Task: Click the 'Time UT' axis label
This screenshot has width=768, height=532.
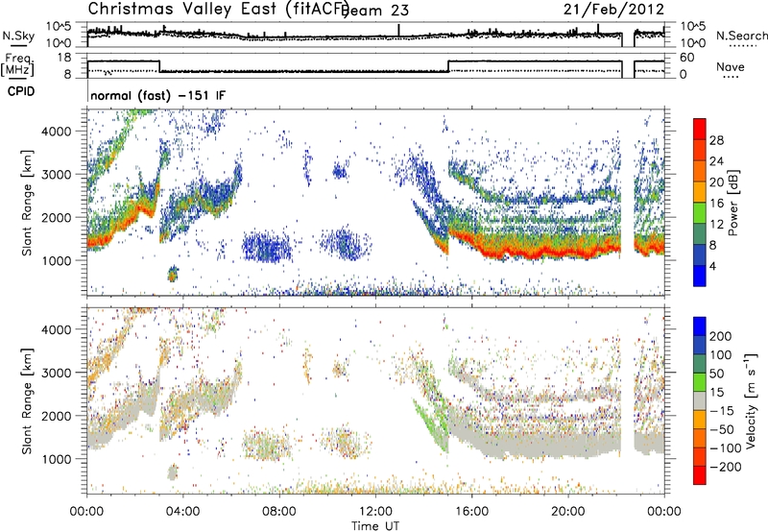Action: tap(375, 526)
